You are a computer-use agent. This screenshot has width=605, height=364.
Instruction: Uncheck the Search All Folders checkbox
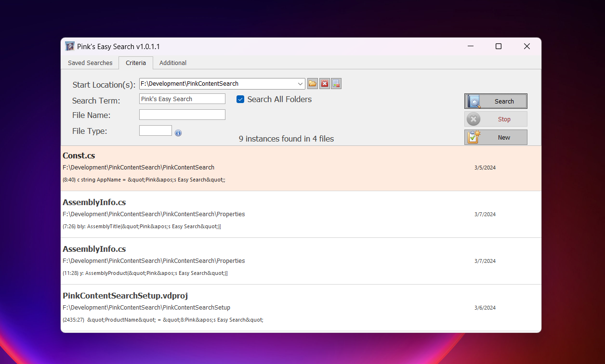click(240, 99)
